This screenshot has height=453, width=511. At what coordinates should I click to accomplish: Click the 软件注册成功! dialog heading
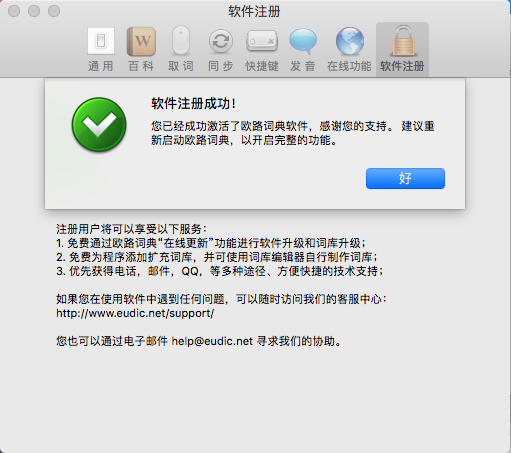[194, 103]
